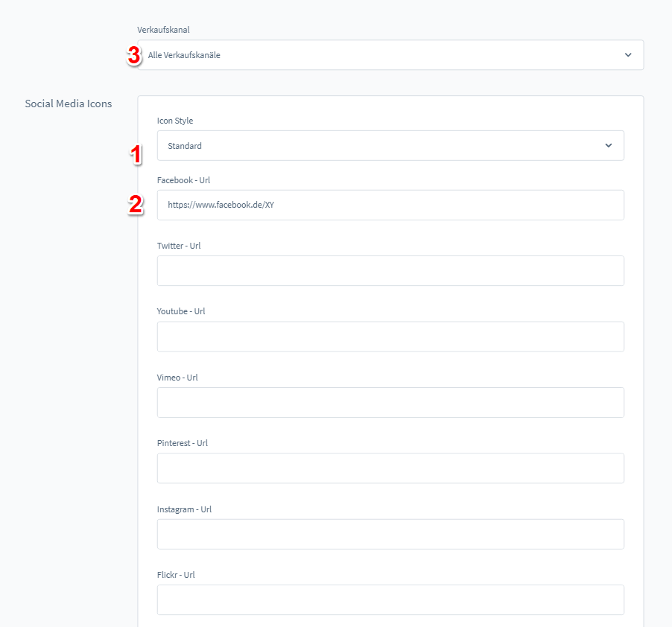Click the 'Alle Verkaufskanäle' selected value text
Image resolution: width=672 pixels, height=627 pixels.
click(x=184, y=55)
